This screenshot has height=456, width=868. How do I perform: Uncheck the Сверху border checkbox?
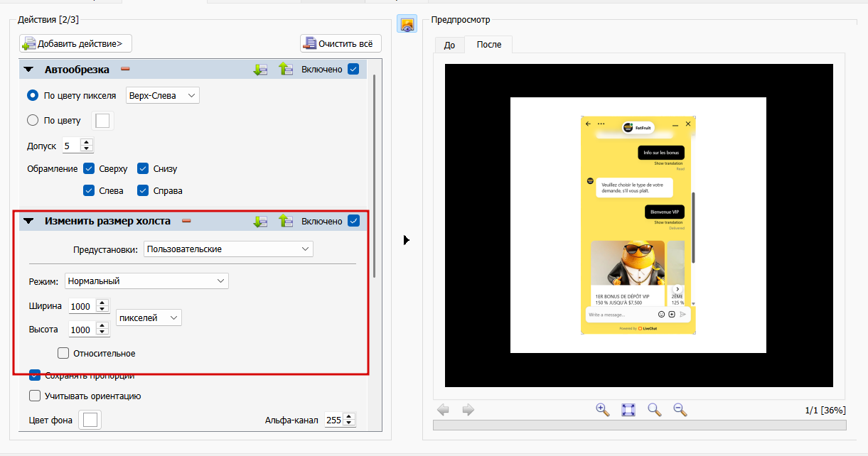click(x=89, y=169)
